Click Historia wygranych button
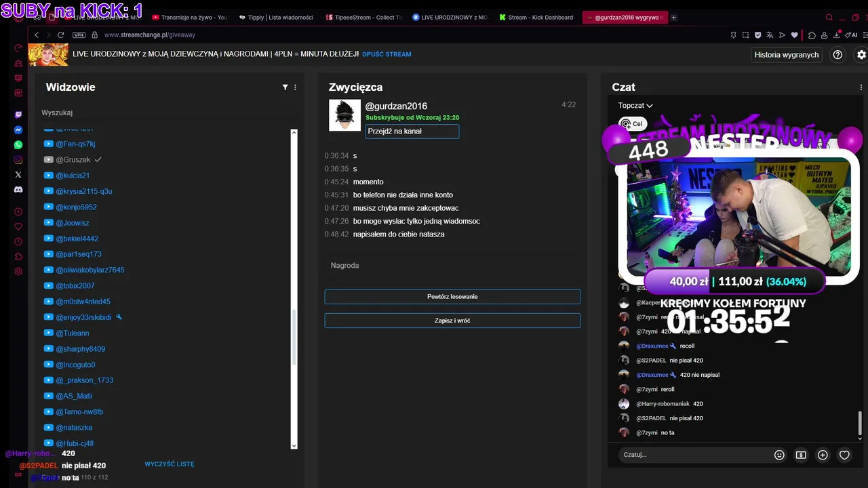Screen dimensions: 868x488 click(x=787, y=55)
